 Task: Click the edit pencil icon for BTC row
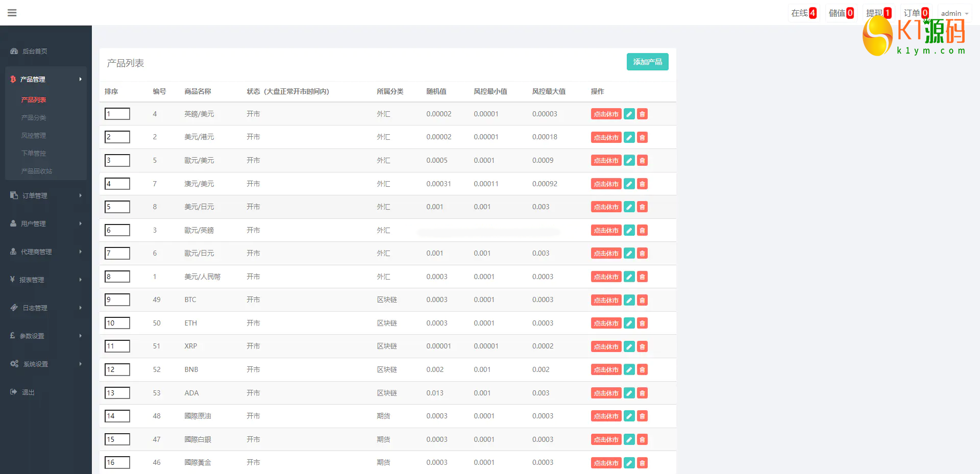pyautogui.click(x=629, y=300)
